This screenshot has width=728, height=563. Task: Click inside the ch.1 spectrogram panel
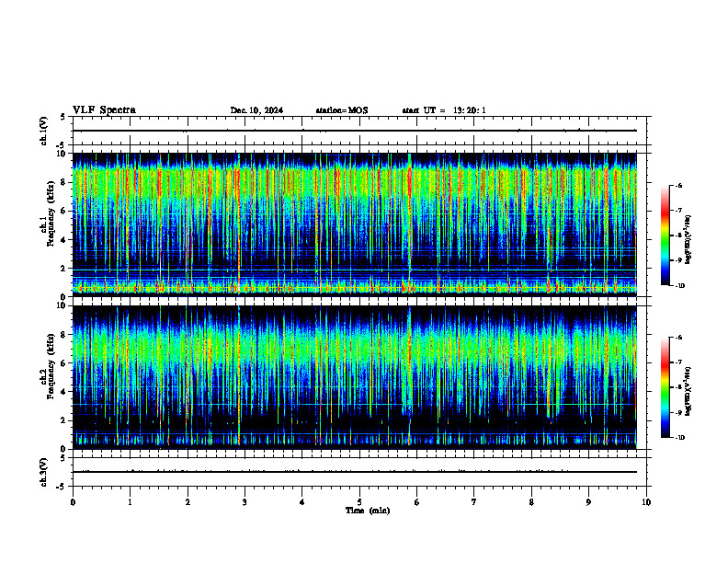point(355,224)
